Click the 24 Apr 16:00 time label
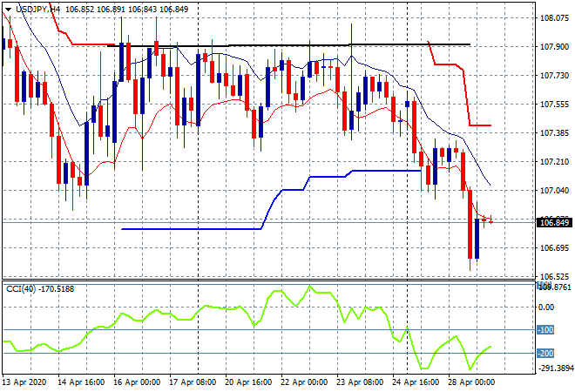The image size is (575, 392). tap(416, 382)
